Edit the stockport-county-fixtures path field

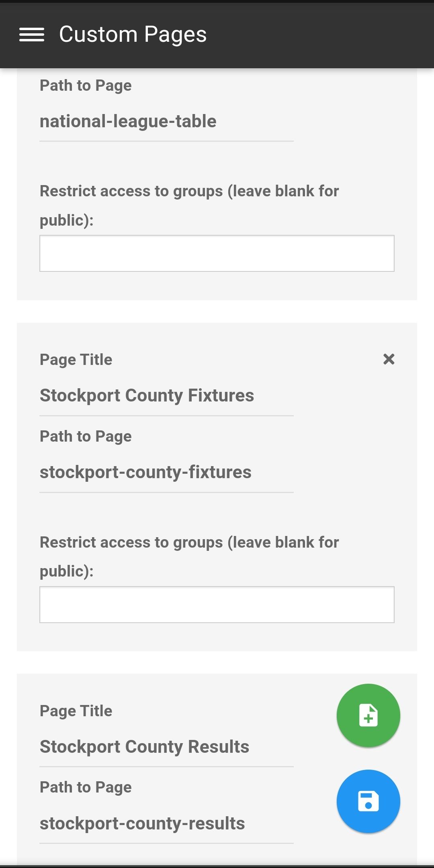(166, 473)
